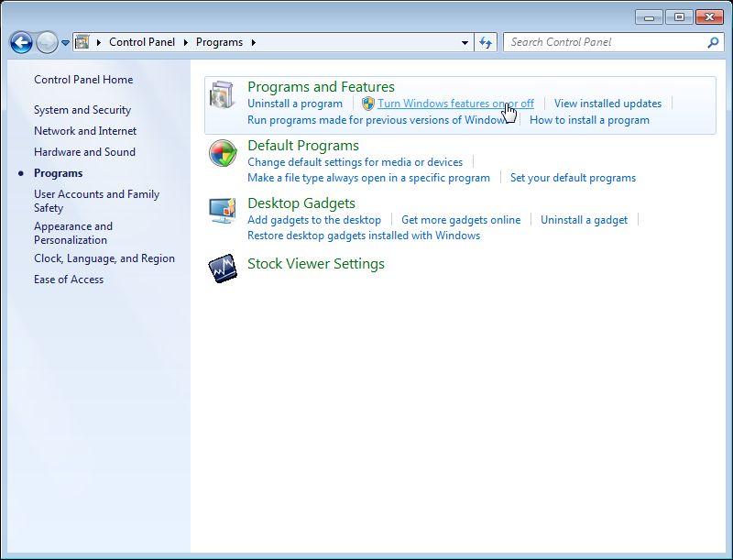Viewport: 733px width, 560px height.
Task: Click the Back navigation arrow button
Action: click(21, 42)
